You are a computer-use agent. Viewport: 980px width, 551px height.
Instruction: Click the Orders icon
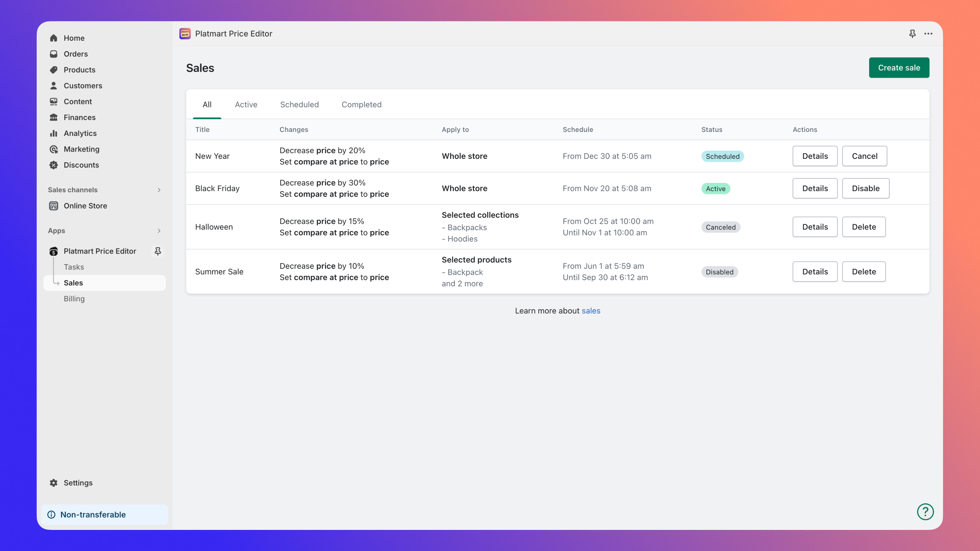click(x=54, y=54)
